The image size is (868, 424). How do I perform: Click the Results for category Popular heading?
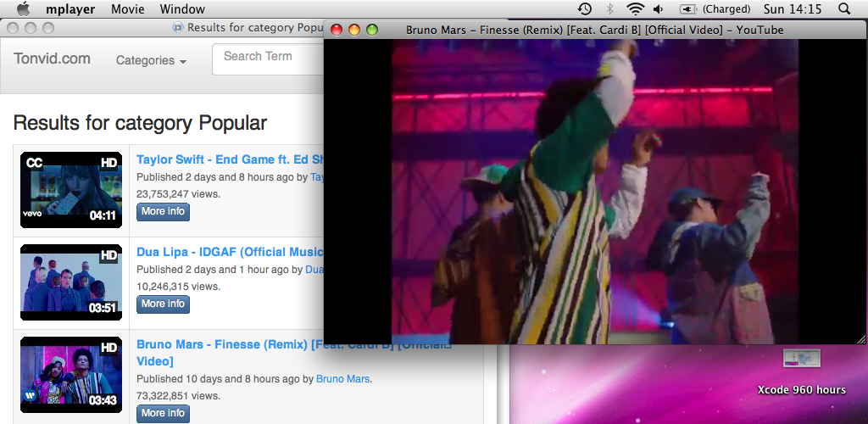(x=140, y=122)
